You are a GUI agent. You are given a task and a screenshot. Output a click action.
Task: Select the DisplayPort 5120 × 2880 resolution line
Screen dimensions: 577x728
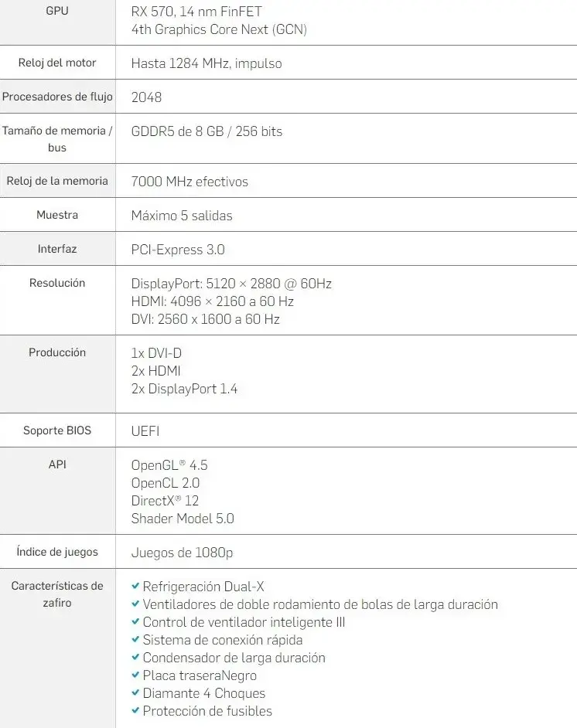pyautogui.click(x=231, y=284)
